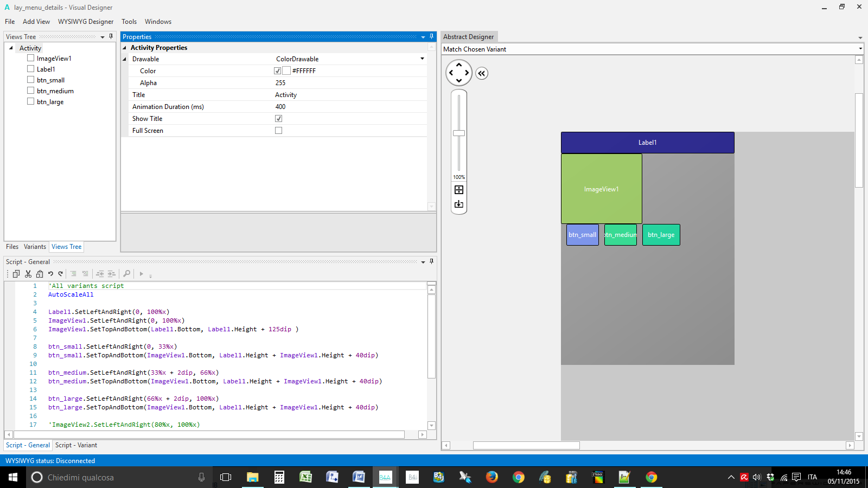Collapse the Activity node in Views Tree

(11, 48)
